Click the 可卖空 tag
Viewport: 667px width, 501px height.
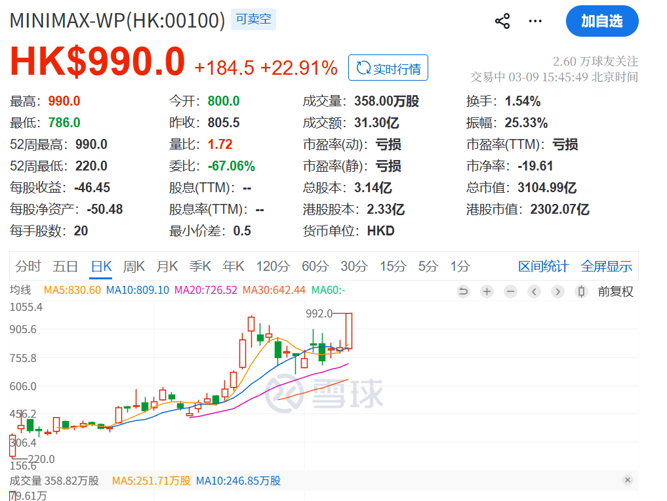pyautogui.click(x=252, y=21)
